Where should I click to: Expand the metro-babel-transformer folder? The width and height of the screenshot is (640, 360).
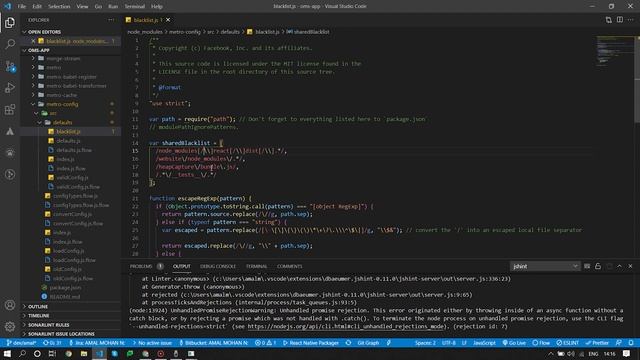tap(76, 86)
